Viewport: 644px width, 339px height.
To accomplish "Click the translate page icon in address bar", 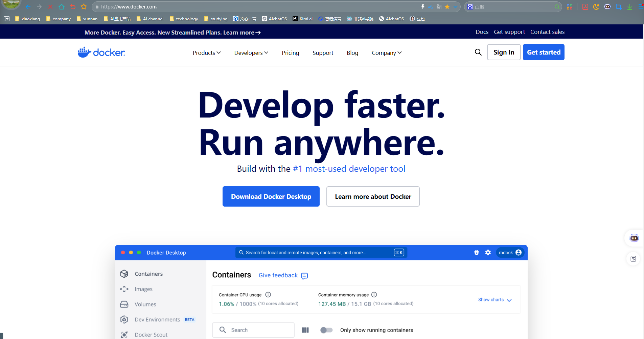I will click(439, 7).
